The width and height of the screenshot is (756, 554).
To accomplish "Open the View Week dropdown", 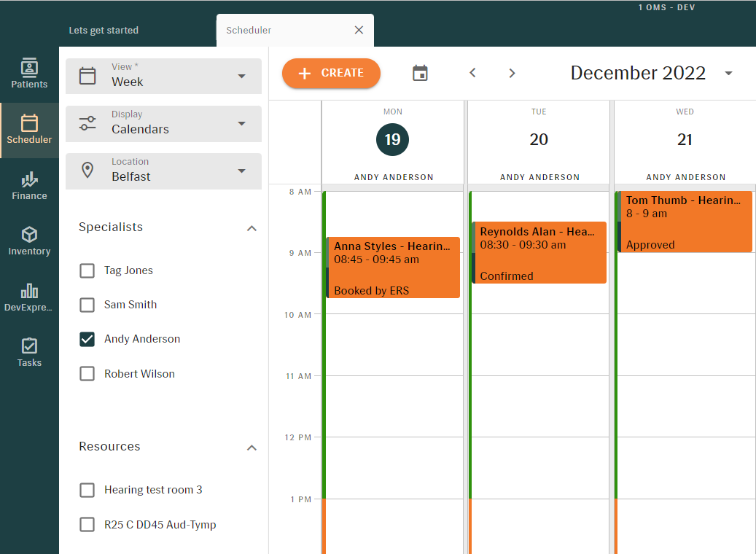I will [163, 77].
